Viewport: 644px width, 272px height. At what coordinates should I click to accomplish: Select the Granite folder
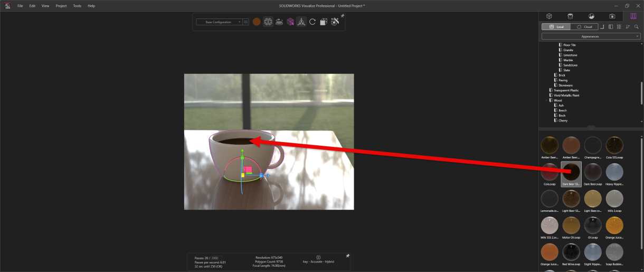tap(568, 50)
